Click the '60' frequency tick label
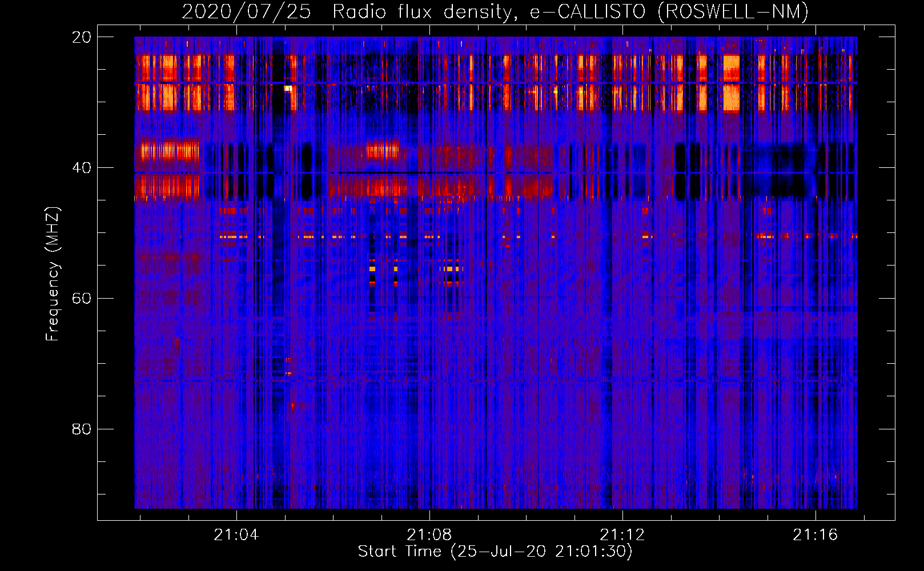The width and height of the screenshot is (924, 571). pos(82,299)
